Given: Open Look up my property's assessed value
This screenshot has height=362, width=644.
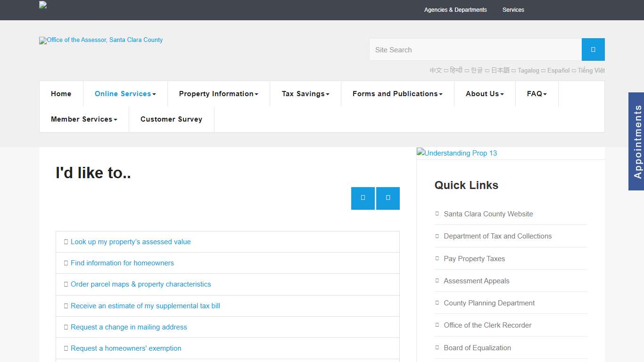Looking at the screenshot, I should click(x=131, y=242).
